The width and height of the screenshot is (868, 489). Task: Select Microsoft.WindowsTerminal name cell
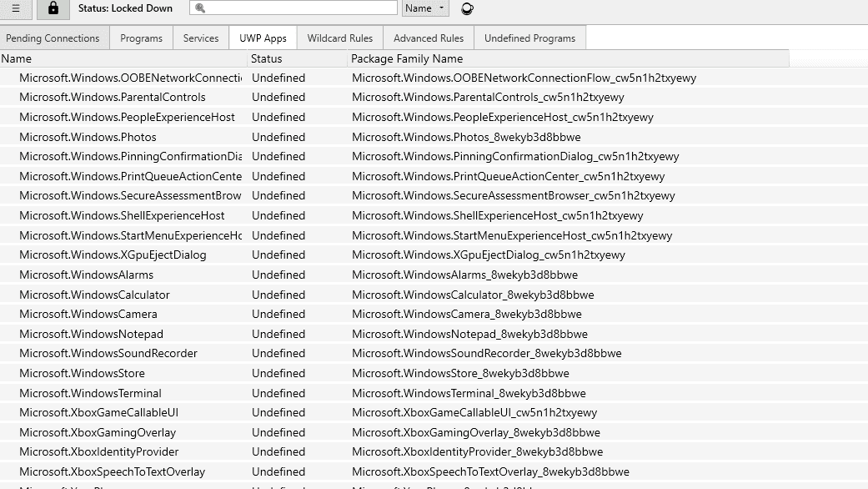pos(90,393)
